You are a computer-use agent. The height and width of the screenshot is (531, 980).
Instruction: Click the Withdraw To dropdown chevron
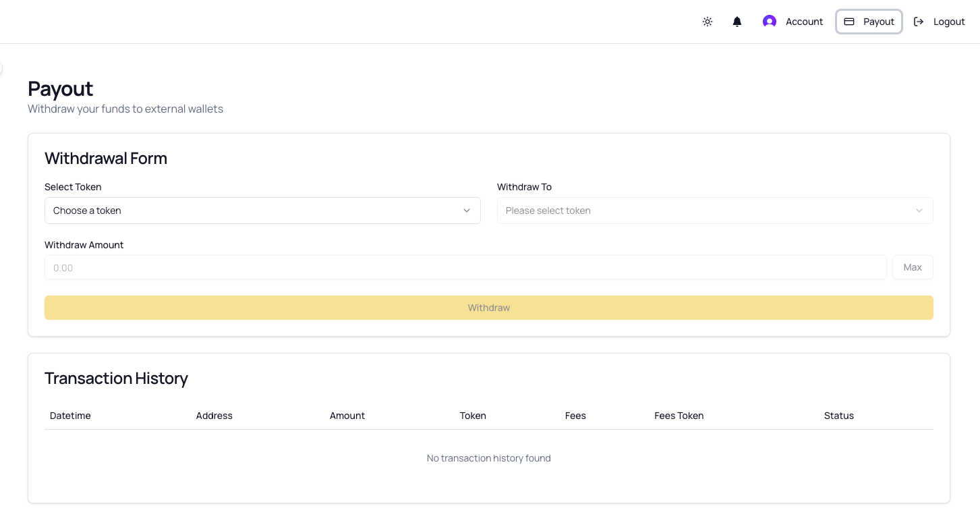click(919, 211)
